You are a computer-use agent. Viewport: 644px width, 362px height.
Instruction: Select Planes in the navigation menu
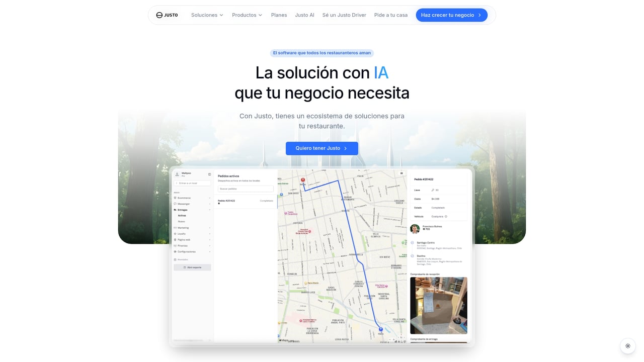click(279, 15)
